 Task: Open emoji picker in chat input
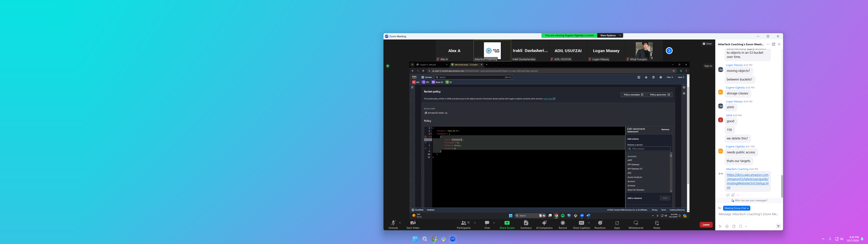tap(727, 227)
